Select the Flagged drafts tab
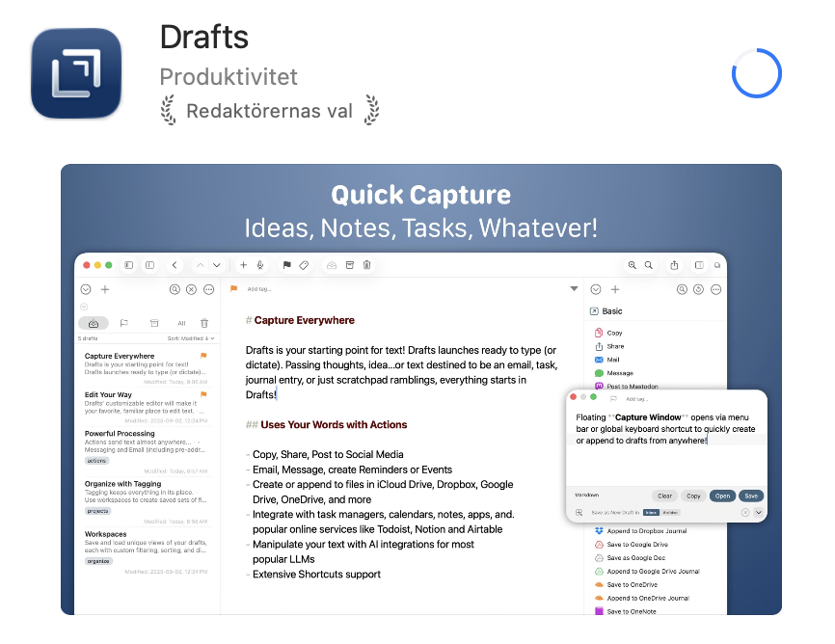The height and width of the screenshot is (644, 835). pyautogui.click(x=123, y=323)
